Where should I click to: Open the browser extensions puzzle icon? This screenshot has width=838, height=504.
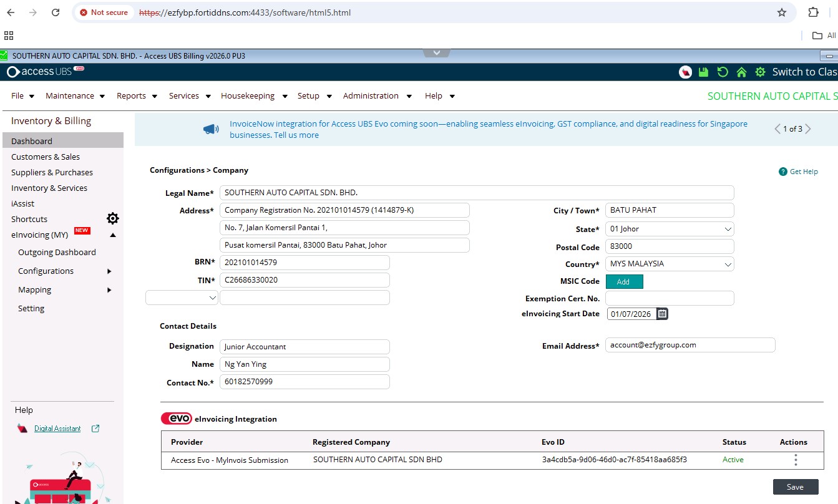(813, 12)
